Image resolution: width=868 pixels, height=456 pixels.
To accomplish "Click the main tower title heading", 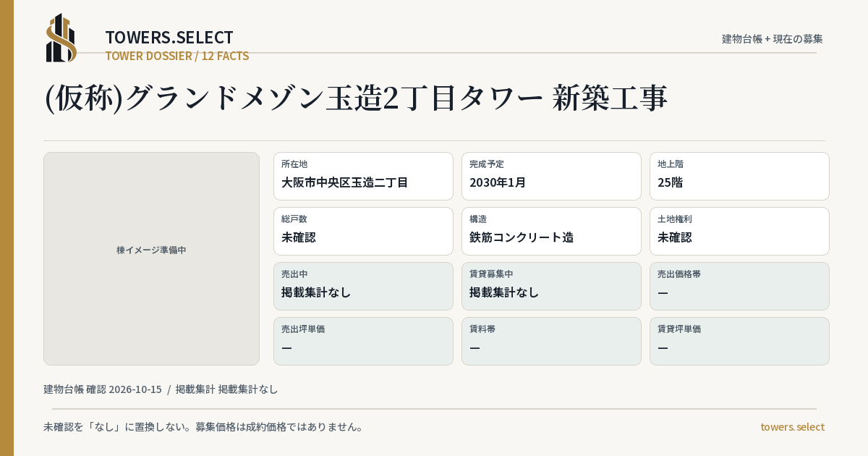I will point(356,98).
